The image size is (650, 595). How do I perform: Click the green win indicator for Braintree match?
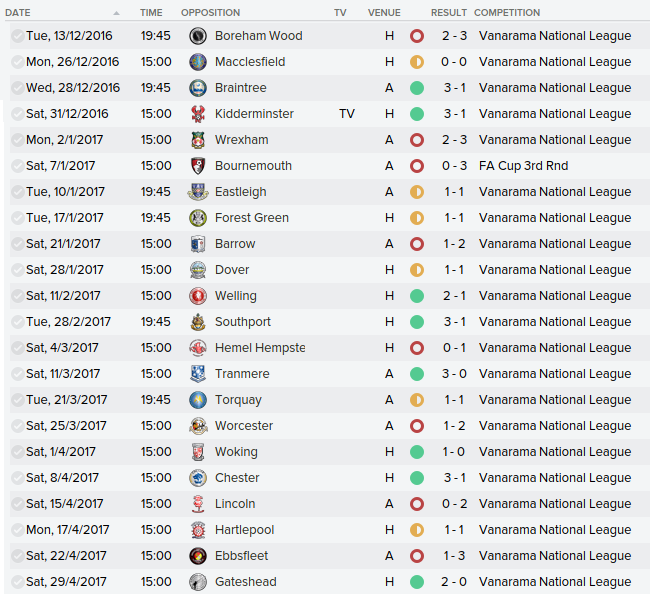(x=417, y=88)
